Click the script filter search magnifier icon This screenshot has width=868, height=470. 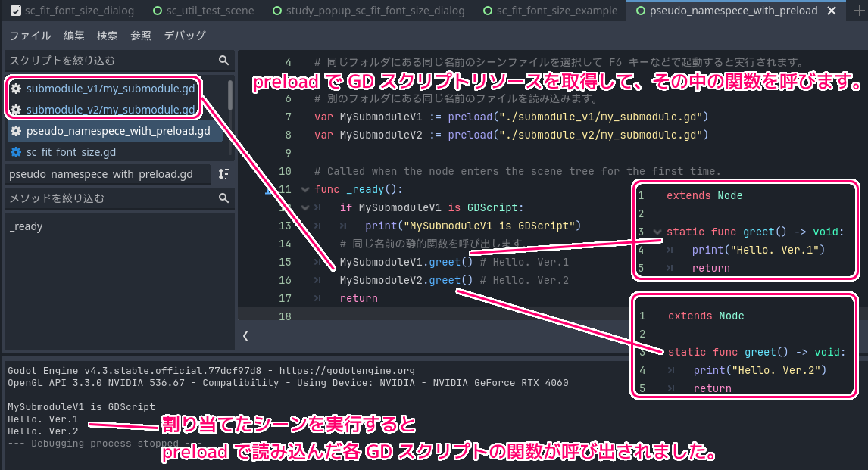tap(223, 61)
